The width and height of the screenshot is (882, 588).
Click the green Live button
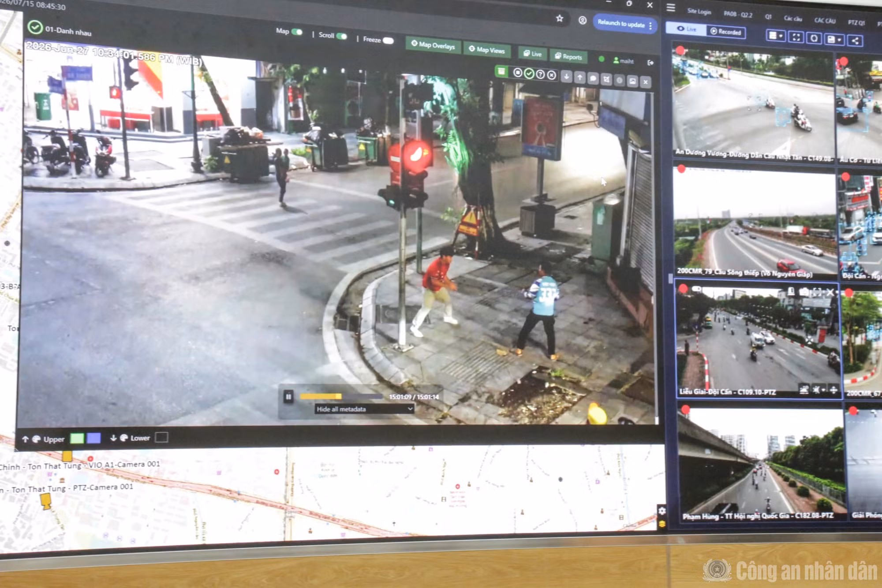coord(533,54)
